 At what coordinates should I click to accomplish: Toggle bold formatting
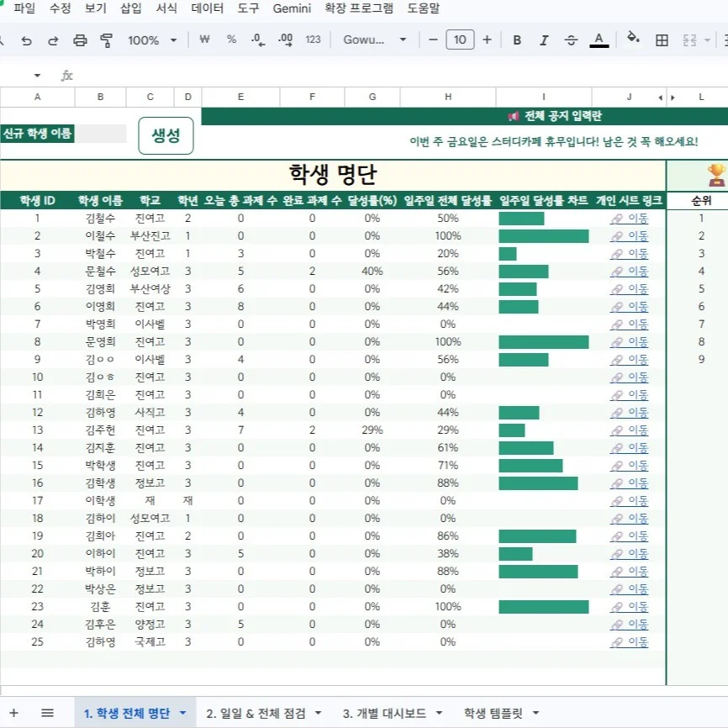pos(517,40)
